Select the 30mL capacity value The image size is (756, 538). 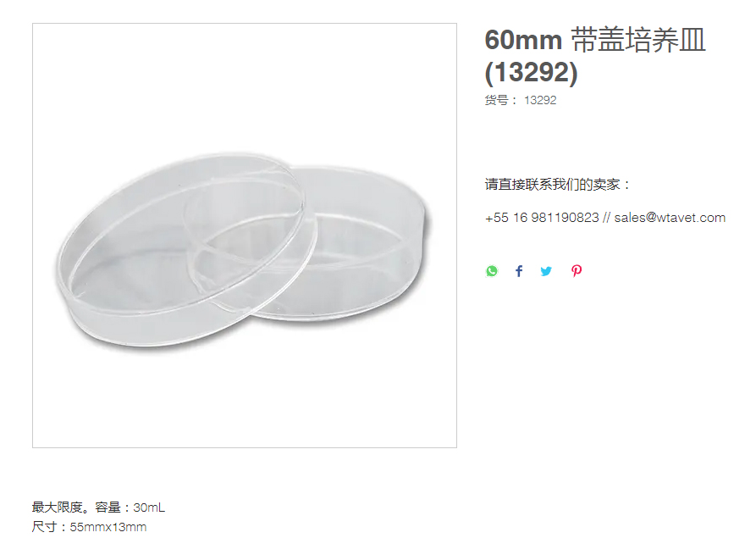tap(149, 507)
